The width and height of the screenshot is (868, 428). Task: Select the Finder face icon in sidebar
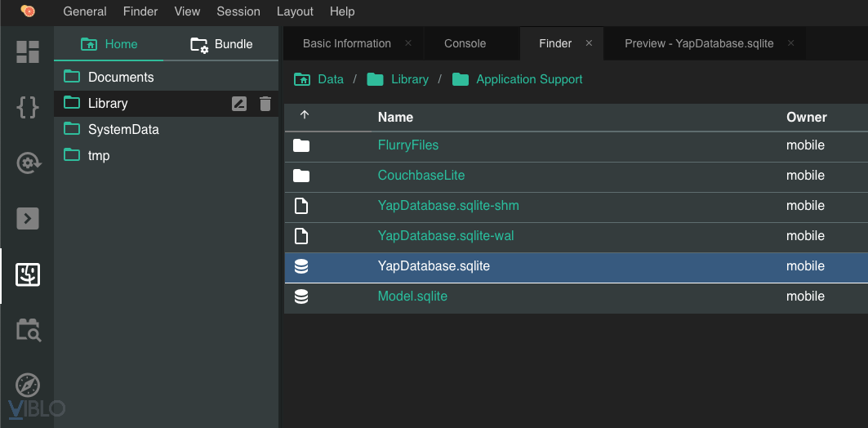click(28, 274)
